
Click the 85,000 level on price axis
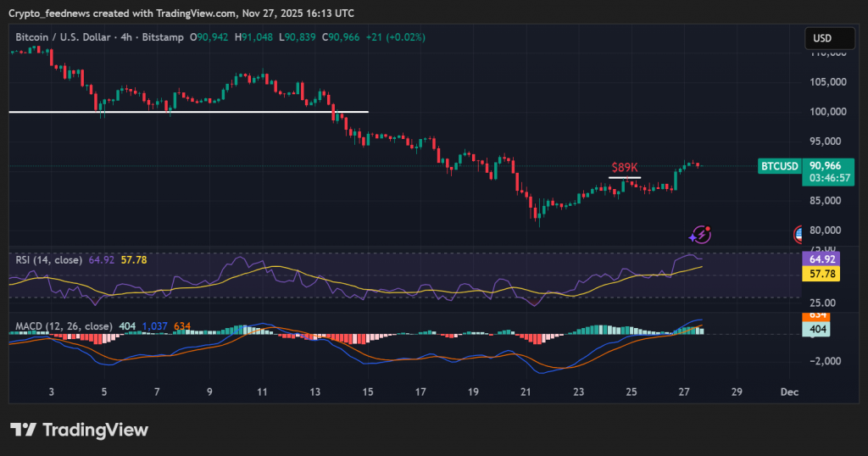point(828,201)
